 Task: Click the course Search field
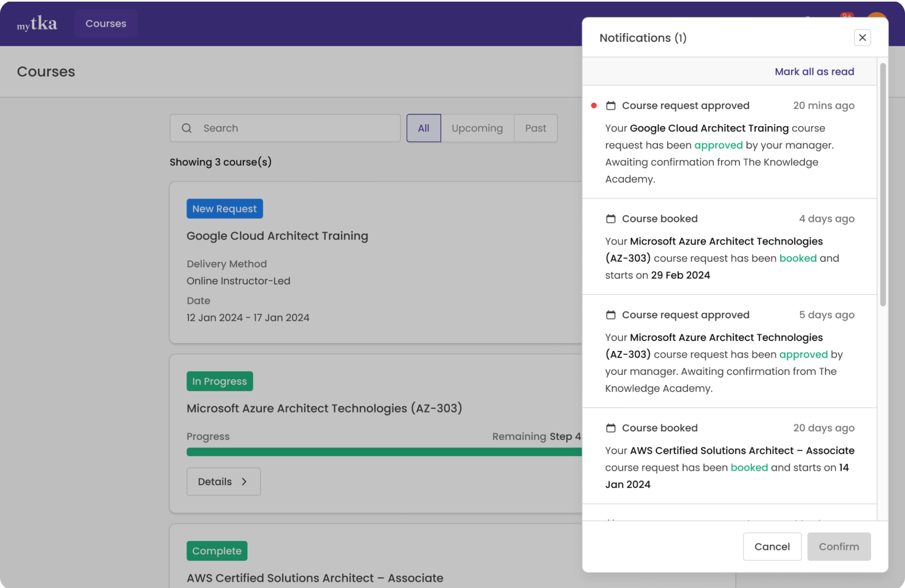tap(285, 128)
